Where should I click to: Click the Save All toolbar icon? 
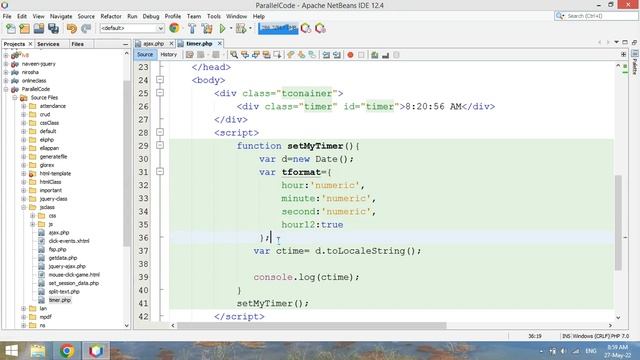pos(53,28)
